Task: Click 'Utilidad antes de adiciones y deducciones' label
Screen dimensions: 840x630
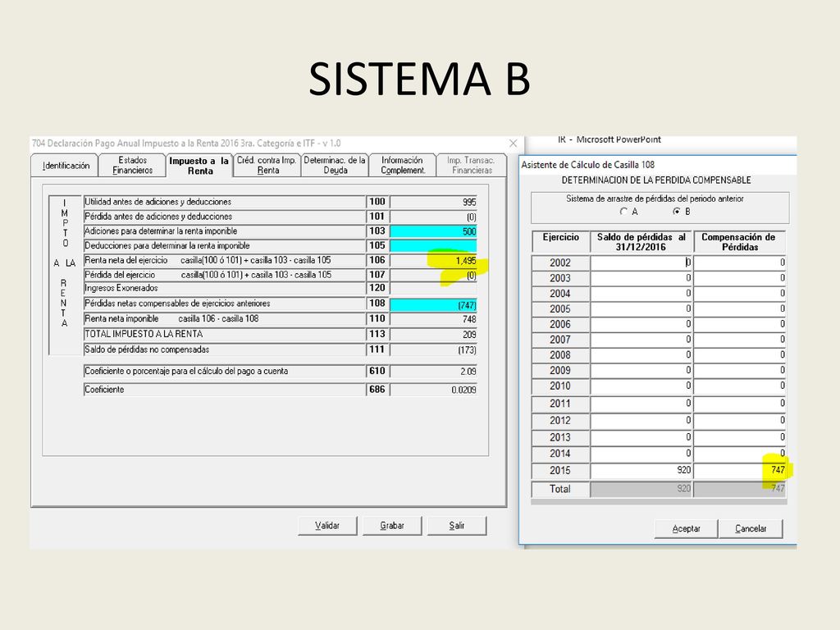Action: click(158, 202)
